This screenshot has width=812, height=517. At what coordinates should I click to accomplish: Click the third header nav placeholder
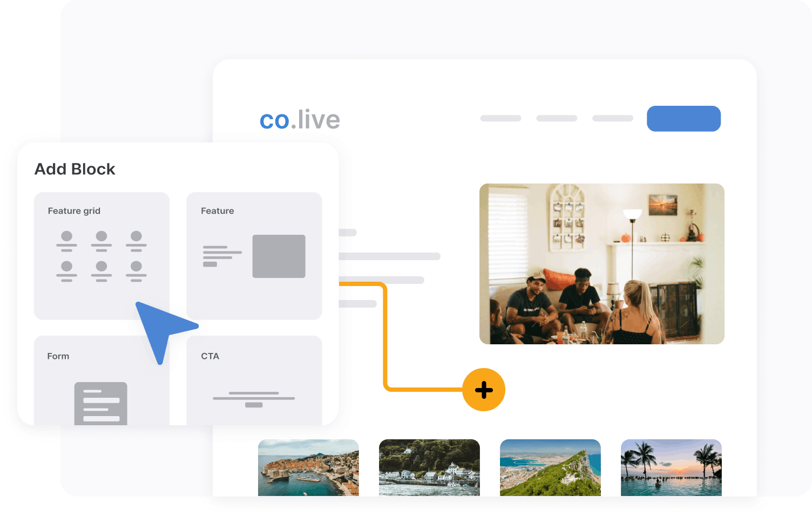[613, 118]
